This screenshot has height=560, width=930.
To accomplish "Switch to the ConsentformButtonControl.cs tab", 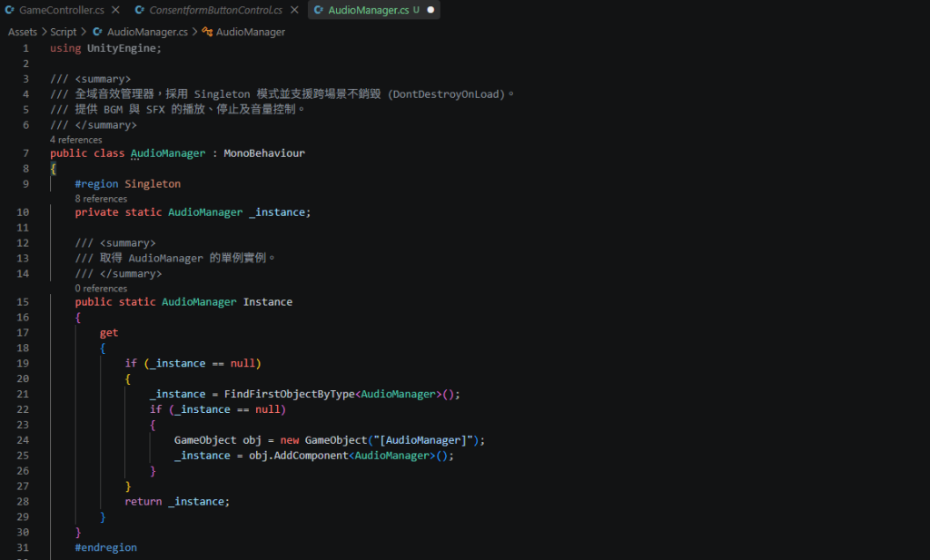I will coord(216,10).
